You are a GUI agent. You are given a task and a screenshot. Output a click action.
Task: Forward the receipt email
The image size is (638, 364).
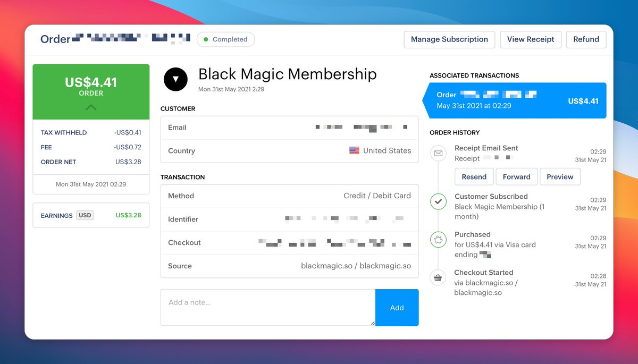pyautogui.click(x=517, y=176)
